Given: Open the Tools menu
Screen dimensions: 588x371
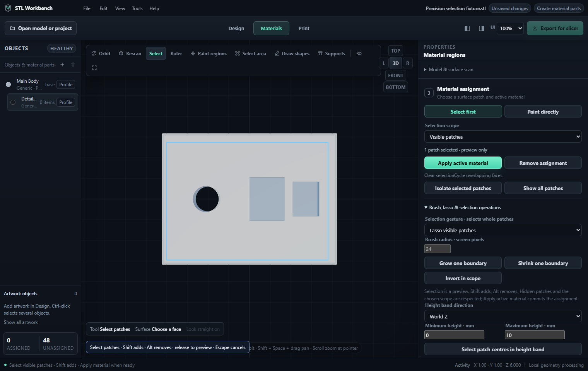Looking at the screenshot, I should (x=137, y=8).
